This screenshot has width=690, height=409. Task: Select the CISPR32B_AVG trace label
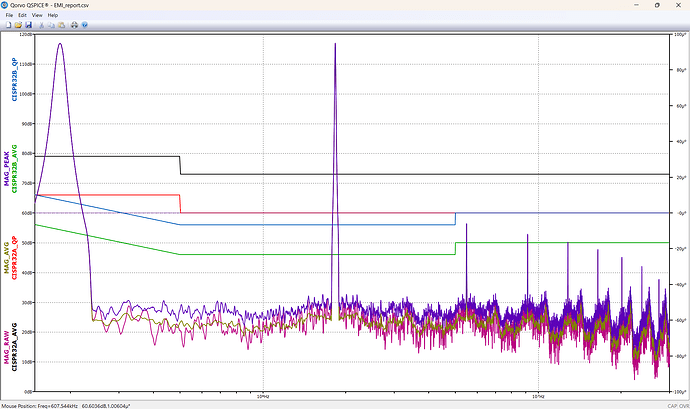[14, 168]
